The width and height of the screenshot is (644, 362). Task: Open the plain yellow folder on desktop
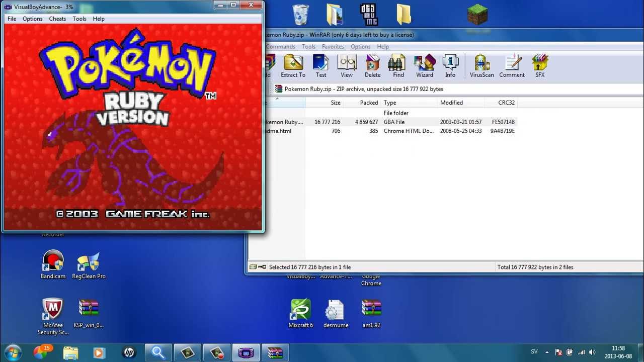pos(404,15)
